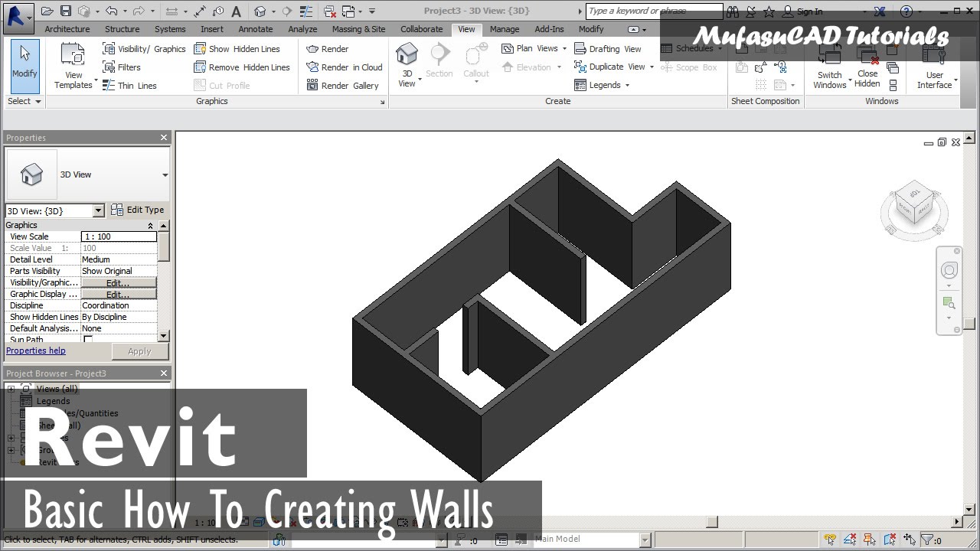The width and height of the screenshot is (980, 551).
Task: Toggle Thin Lines in the ribbon
Action: (129, 86)
